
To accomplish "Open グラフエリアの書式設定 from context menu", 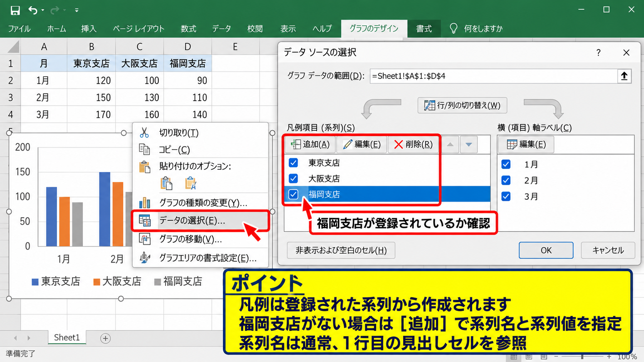I will (200, 258).
